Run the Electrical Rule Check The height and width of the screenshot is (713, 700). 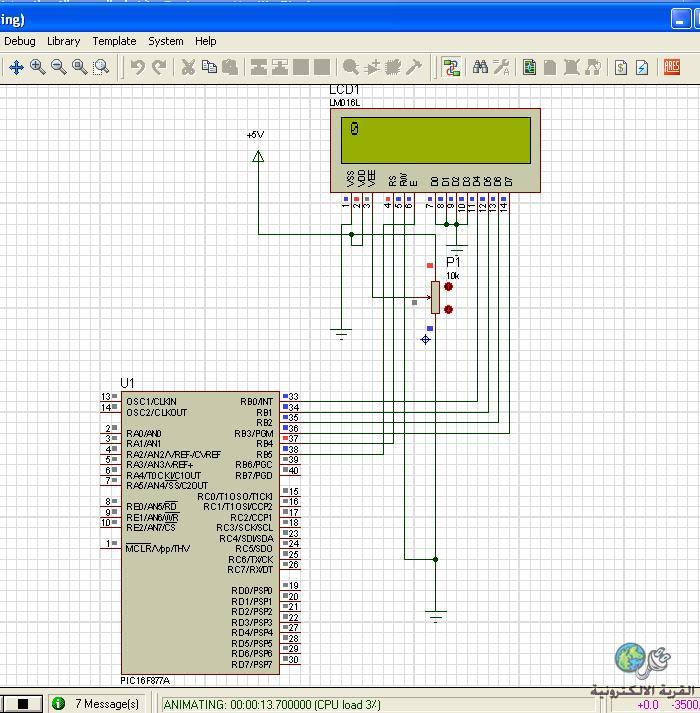[642, 67]
